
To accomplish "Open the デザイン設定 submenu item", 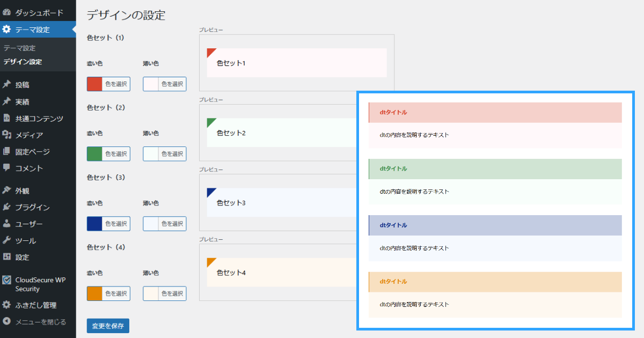I will (x=23, y=62).
